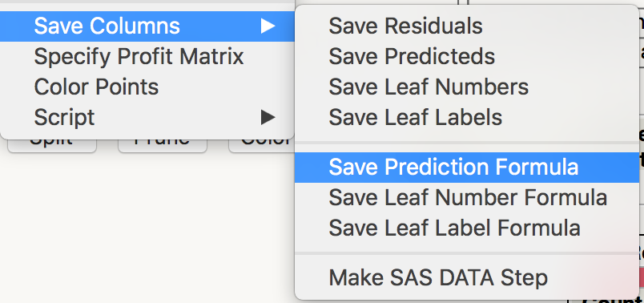This screenshot has width=644, height=303.
Task: Click the partially hidden Split button
Action: pos(52,146)
